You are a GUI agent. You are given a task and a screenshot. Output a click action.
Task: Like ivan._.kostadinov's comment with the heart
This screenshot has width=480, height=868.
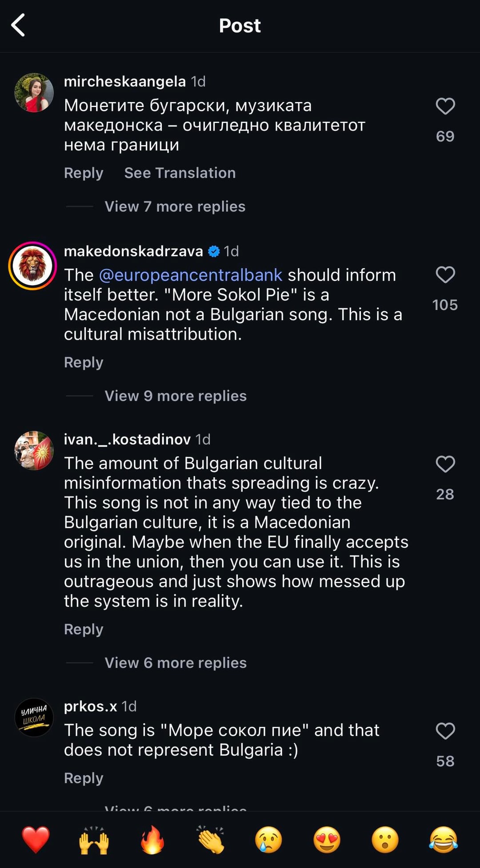click(x=445, y=464)
